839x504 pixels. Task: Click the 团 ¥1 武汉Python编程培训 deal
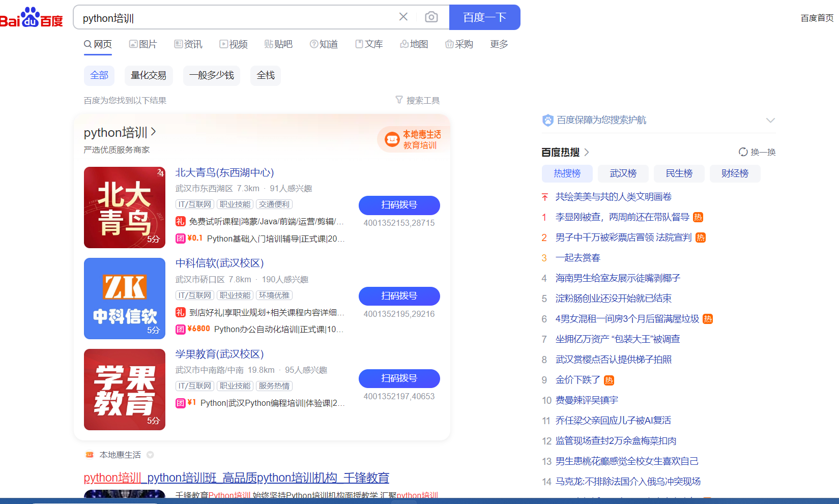[261, 403]
